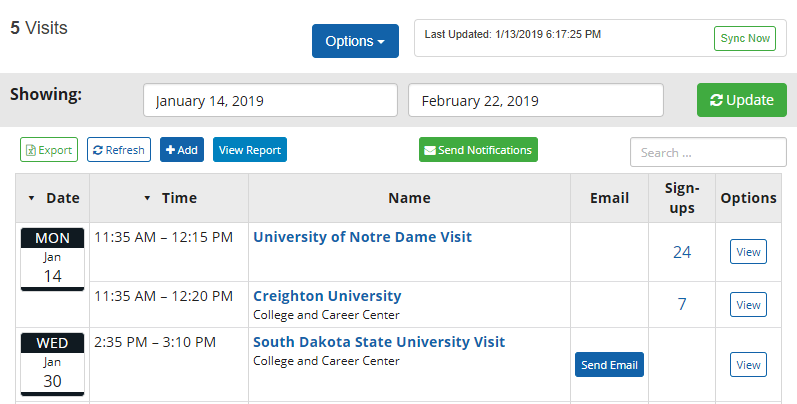Screen dimensions: 797x404
Task: Sort by the Time column arrow
Action: point(148,198)
